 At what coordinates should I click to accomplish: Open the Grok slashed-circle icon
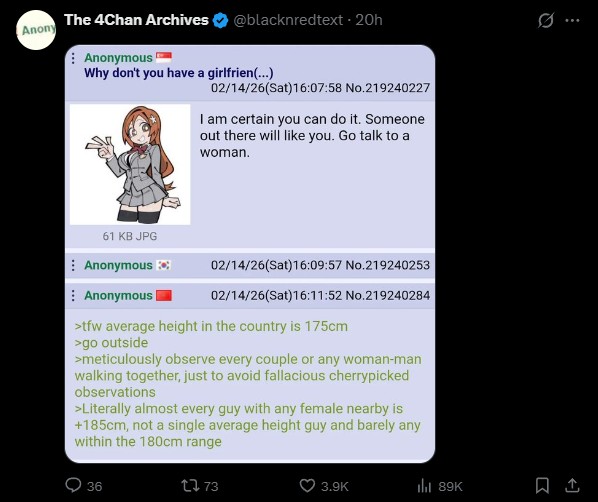tap(545, 20)
